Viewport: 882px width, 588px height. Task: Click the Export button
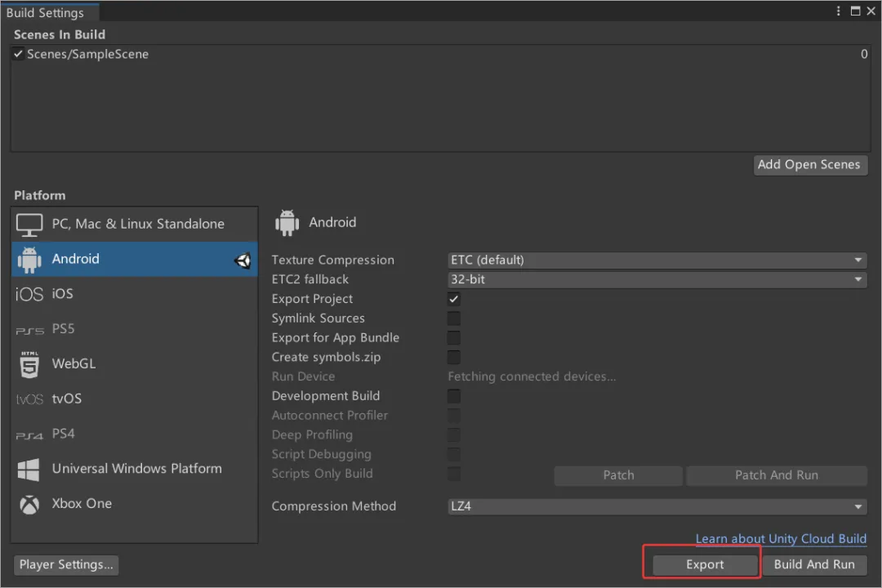click(704, 564)
